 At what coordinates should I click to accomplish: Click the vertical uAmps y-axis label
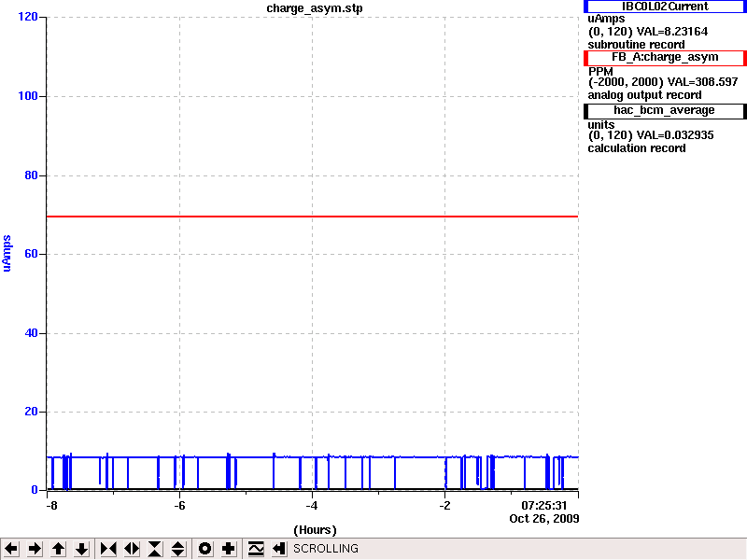tap(7, 253)
